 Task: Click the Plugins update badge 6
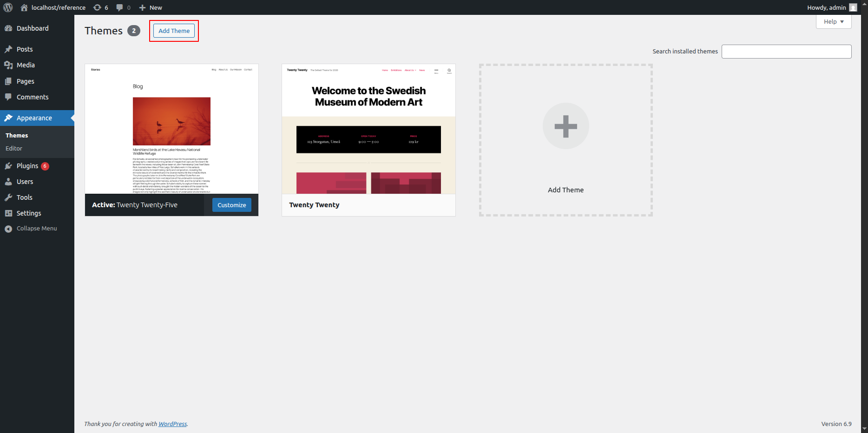(45, 166)
